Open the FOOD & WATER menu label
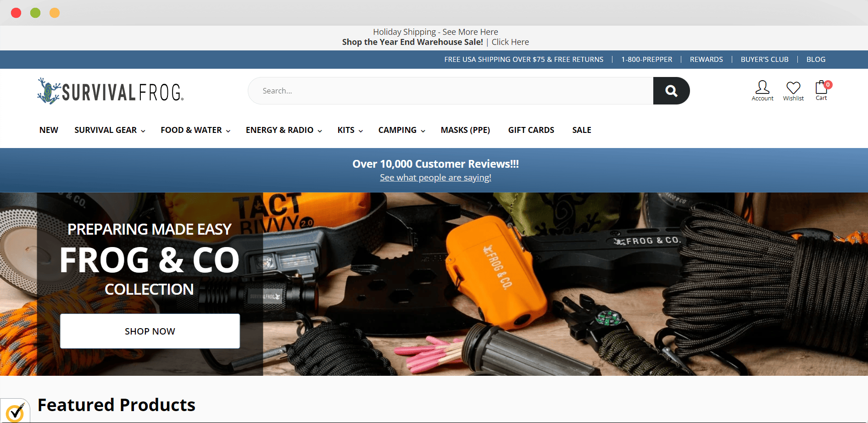868x423 pixels. coord(191,130)
